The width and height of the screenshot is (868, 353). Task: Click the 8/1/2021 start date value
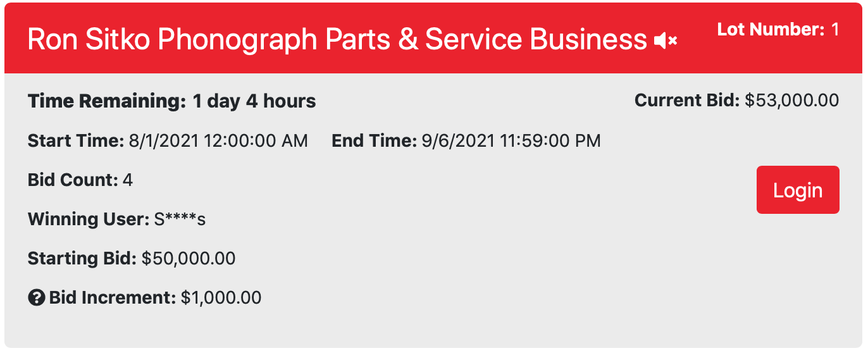click(218, 140)
